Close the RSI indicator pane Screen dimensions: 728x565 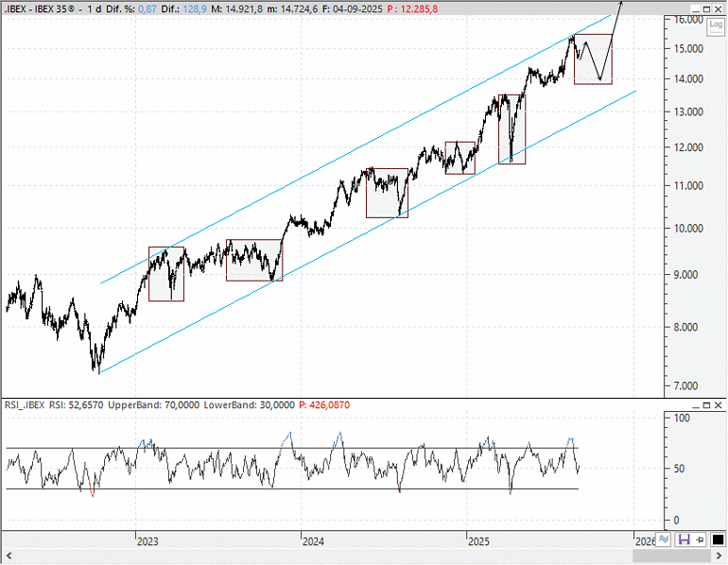[719, 405]
